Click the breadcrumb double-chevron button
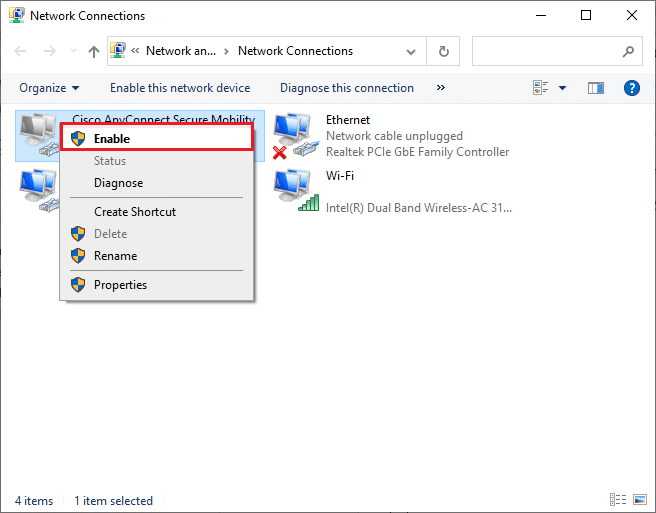Screen dimensions: 656x513 click(x=135, y=51)
